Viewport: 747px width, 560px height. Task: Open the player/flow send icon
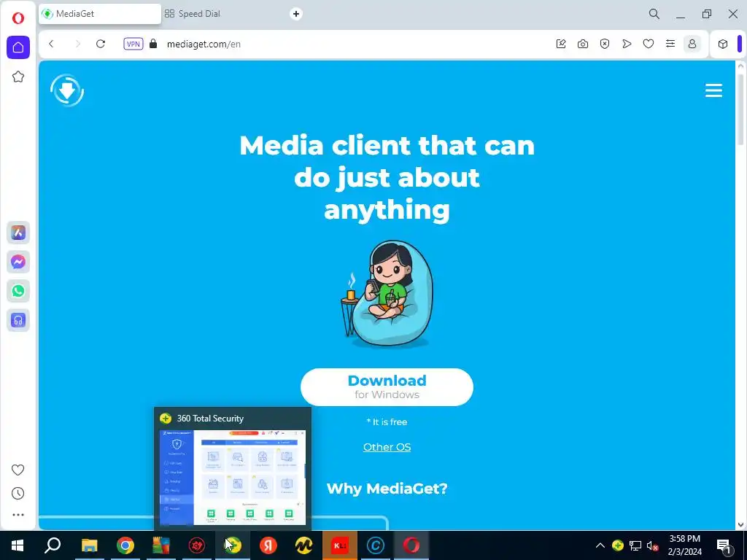coord(627,44)
